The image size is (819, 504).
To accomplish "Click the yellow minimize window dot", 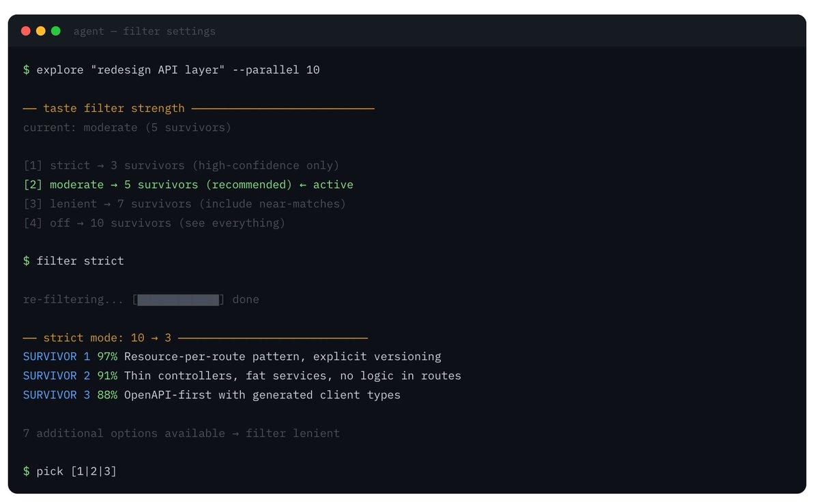I will [41, 31].
